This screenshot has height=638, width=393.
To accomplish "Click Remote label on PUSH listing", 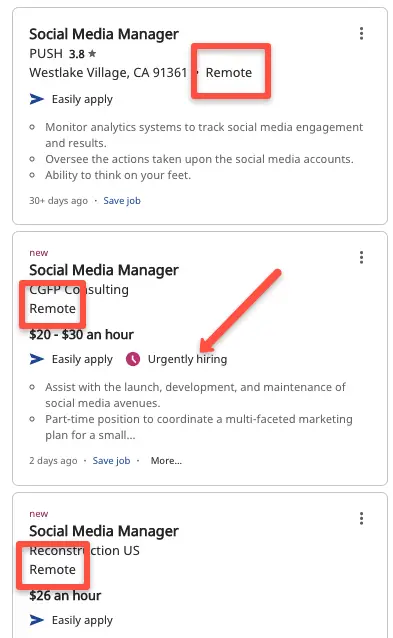I will (x=229, y=72).
